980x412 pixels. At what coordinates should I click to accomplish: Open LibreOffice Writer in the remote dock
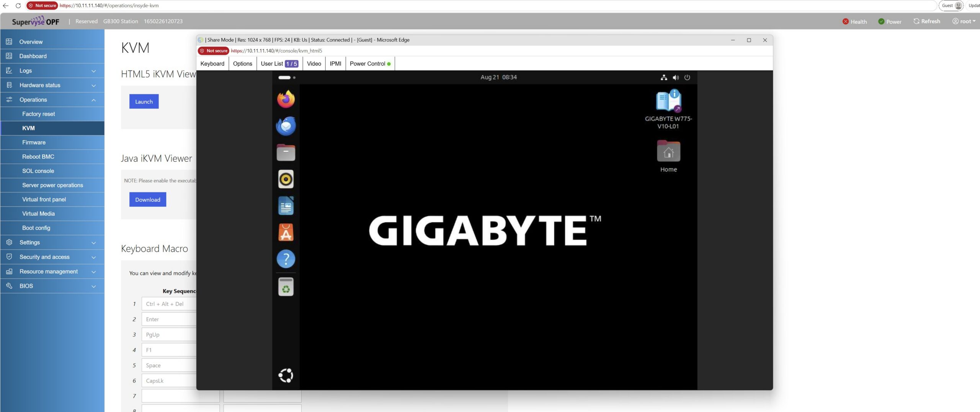(286, 206)
